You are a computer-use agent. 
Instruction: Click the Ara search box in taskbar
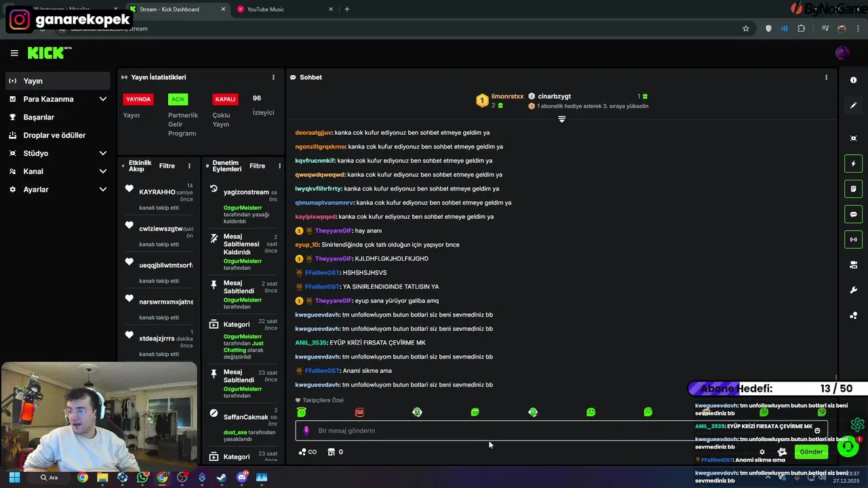click(51, 477)
